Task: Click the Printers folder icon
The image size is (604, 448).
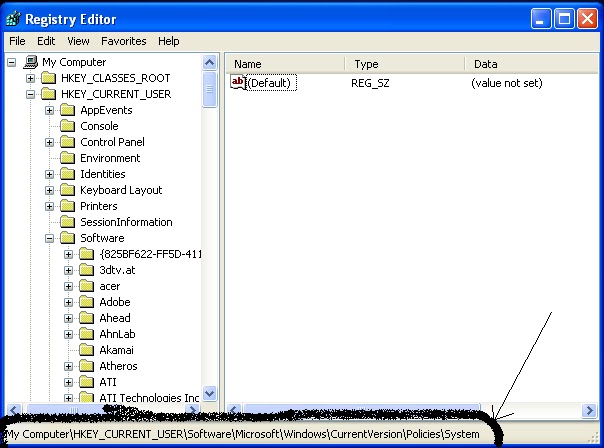Action: 68,206
